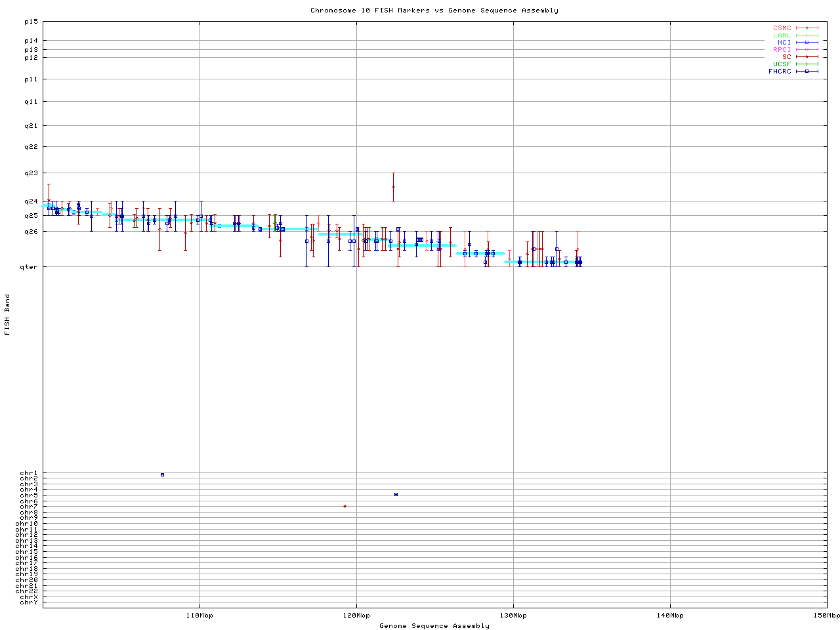The height and width of the screenshot is (630, 840).
Task: Click the outlier marker near band q23
Action: pos(393,186)
